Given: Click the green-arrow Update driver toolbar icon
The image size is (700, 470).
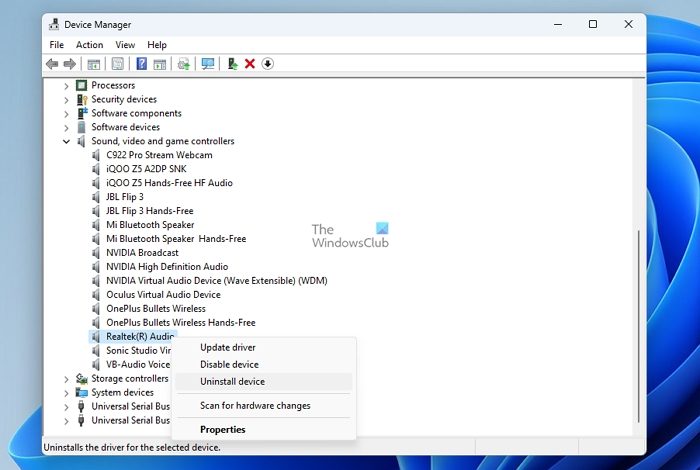Looking at the screenshot, I should pos(232,64).
